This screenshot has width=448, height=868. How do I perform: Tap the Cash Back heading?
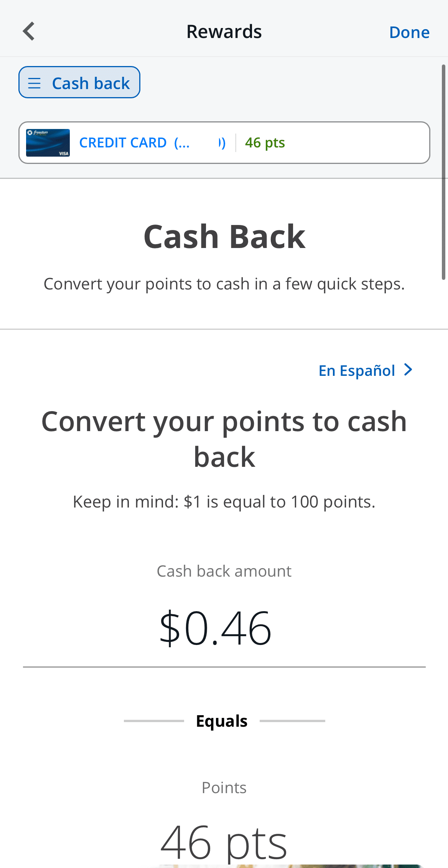(224, 235)
